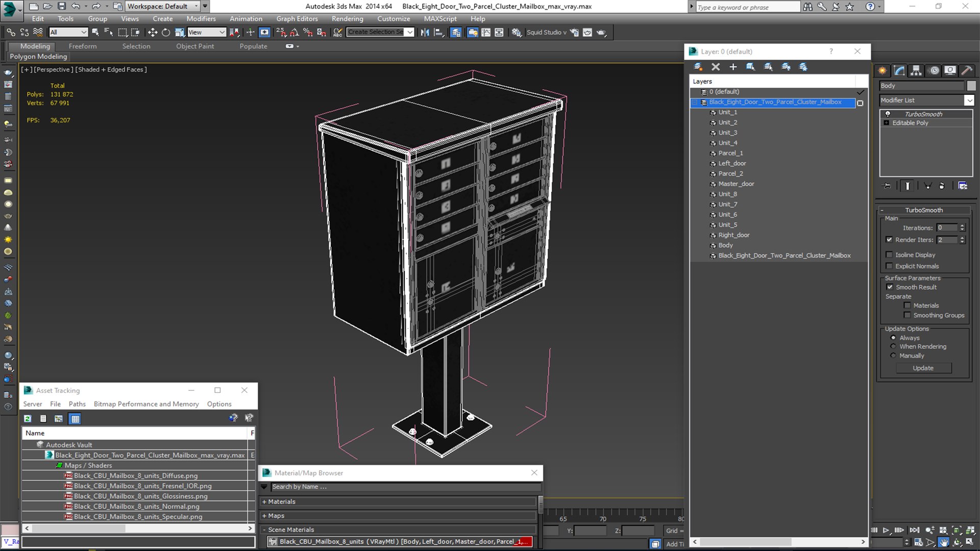Switch to the Freeform ribbon tab
Image resolution: width=980 pixels, height=551 pixels.
point(82,46)
